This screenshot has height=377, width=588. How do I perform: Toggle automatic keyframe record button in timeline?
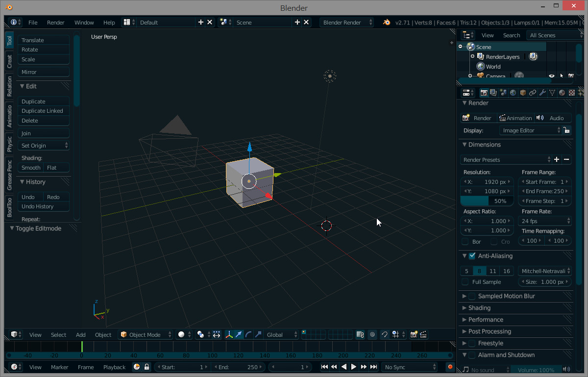pos(450,367)
